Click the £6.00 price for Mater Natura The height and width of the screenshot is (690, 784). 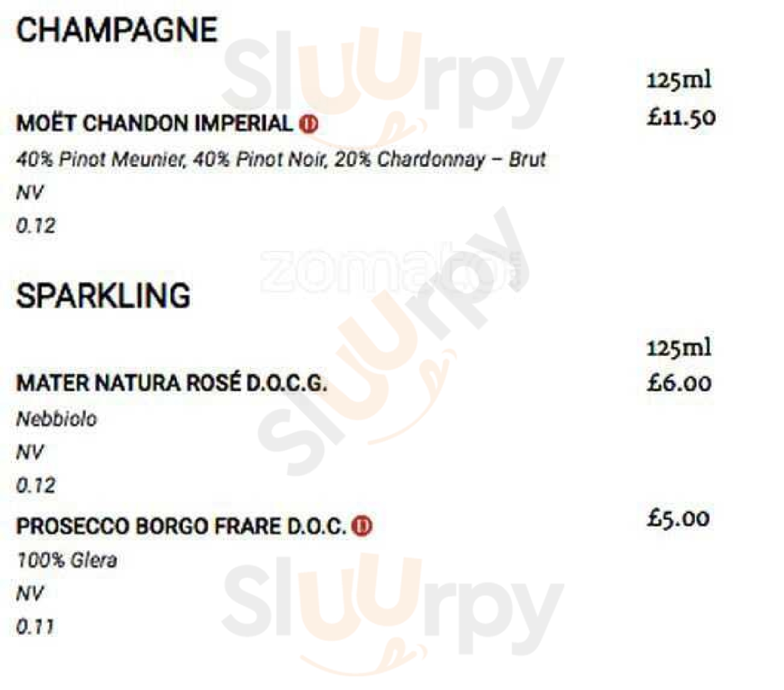pyautogui.click(x=679, y=383)
